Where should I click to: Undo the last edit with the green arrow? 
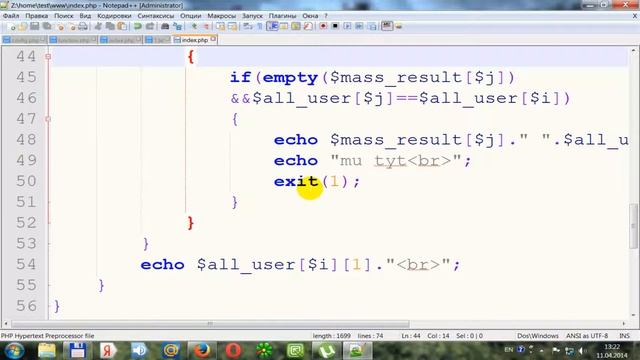pyautogui.click(x=138, y=27)
